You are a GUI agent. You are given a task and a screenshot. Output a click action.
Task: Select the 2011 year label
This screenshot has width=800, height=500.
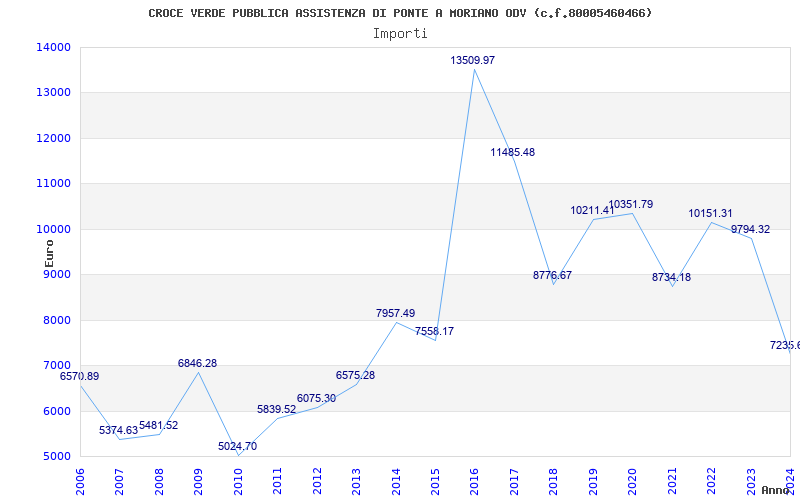278,481
